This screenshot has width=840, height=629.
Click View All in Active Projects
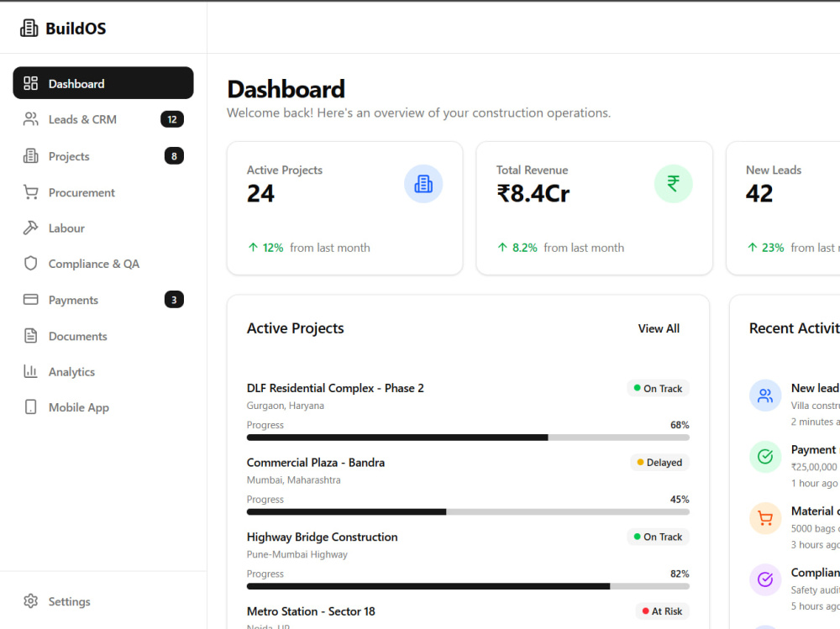[659, 328]
